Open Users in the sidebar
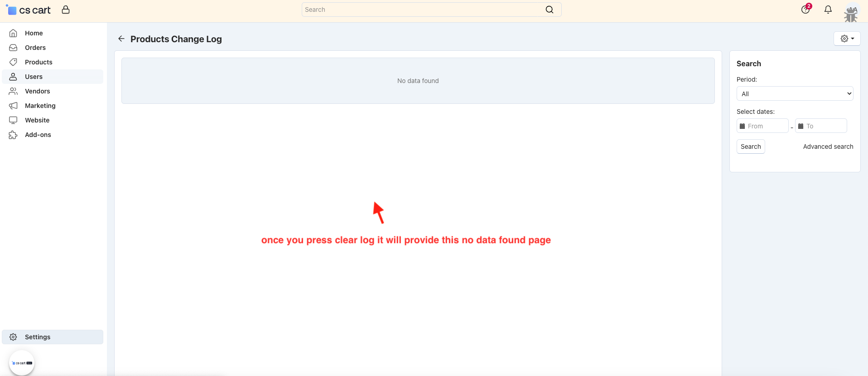The height and width of the screenshot is (376, 868). point(53,77)
